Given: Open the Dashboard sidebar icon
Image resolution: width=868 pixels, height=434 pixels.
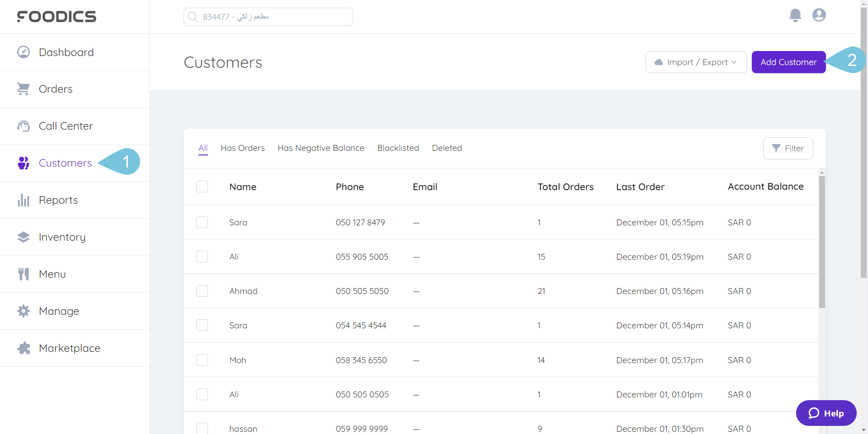Looking at the screenshot, I should pos(23,52).
